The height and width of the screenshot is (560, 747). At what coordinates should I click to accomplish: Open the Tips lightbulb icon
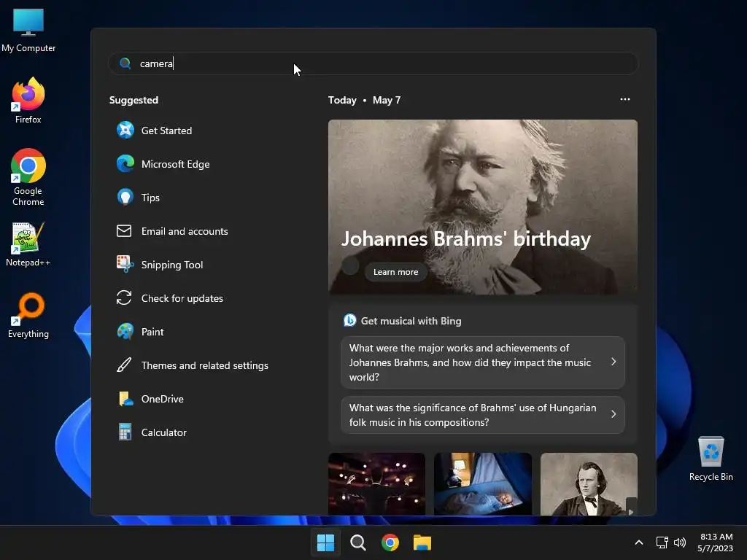point(125,197)
